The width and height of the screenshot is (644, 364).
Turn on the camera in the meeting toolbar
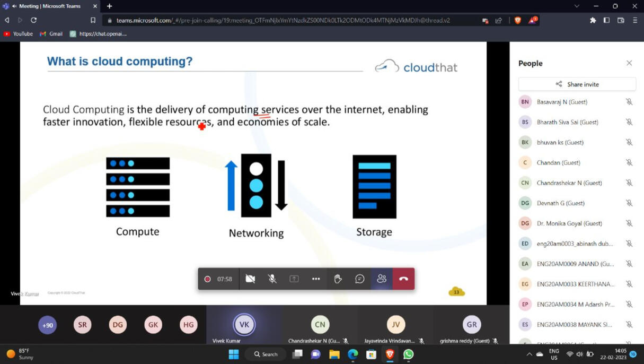coord(250,279)
